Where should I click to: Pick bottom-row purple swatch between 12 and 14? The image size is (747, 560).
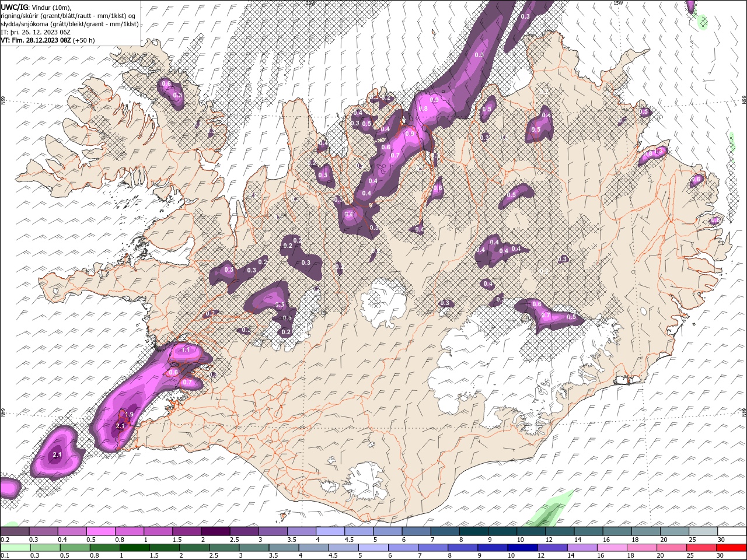(552, 548)
